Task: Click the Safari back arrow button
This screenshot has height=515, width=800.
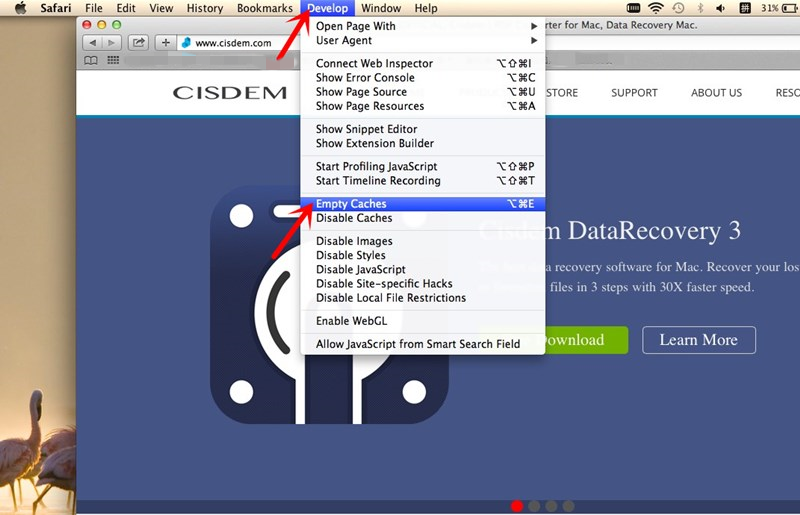Action: click(92, 43)
